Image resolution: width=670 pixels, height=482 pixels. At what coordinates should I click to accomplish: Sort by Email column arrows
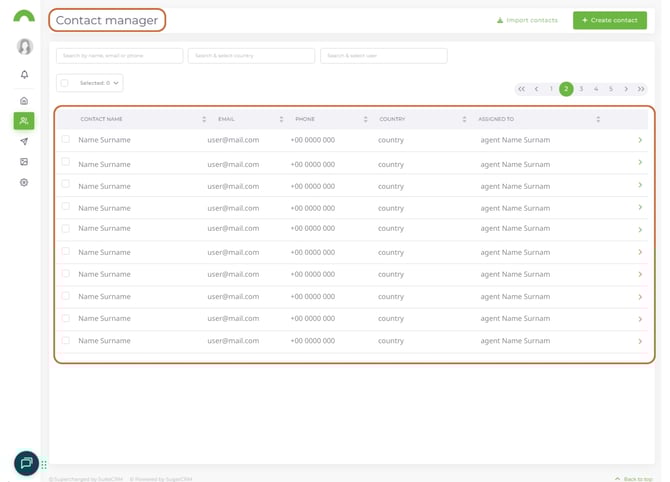[x=281, y=119]
